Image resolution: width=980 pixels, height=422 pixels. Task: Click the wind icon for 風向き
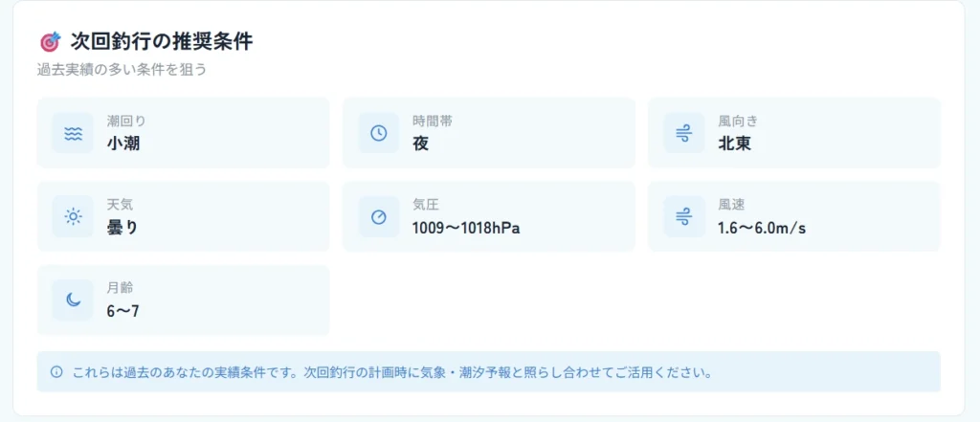click(x=683, y=133)
